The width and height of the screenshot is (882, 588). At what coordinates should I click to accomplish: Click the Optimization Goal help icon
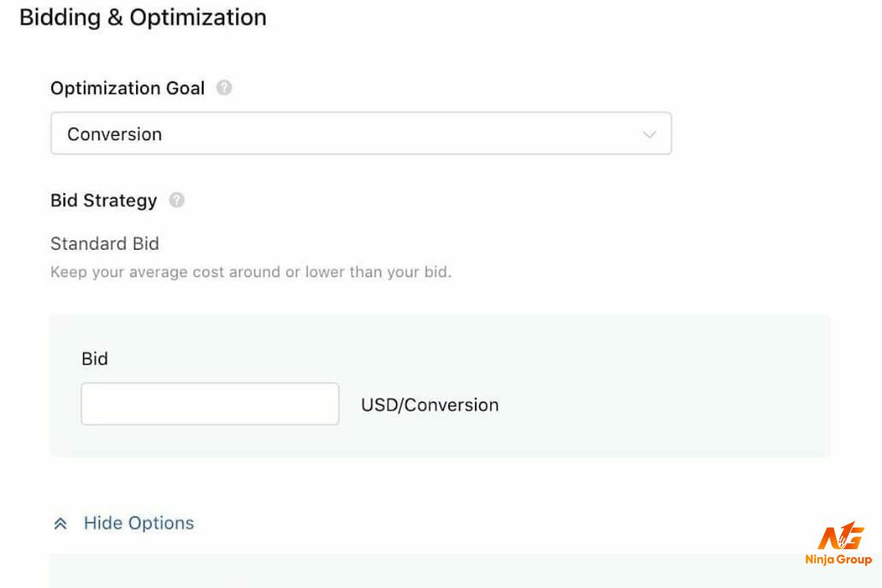pos(225,88)
